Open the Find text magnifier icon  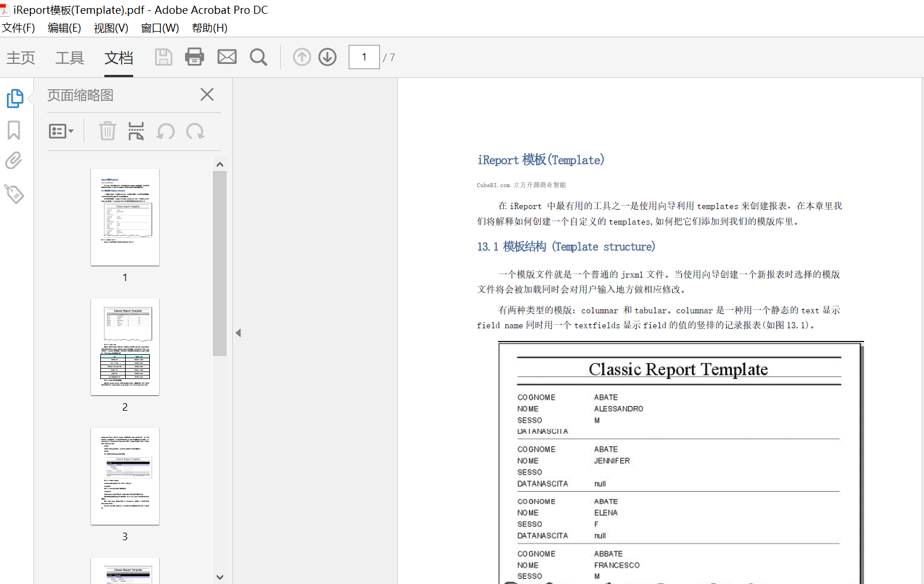(x=258, y=57)
